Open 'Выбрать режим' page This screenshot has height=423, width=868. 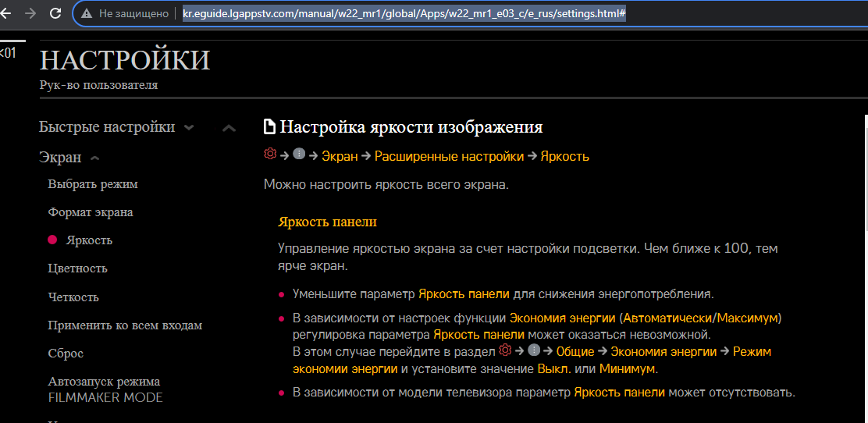pos(92,184)
